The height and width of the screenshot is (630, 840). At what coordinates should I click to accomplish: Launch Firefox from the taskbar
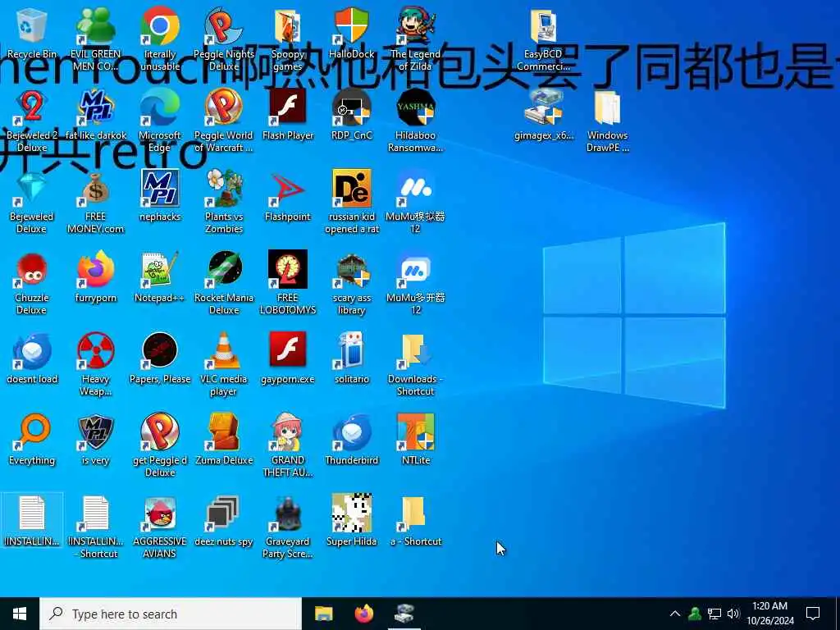[x=364, y=614]
